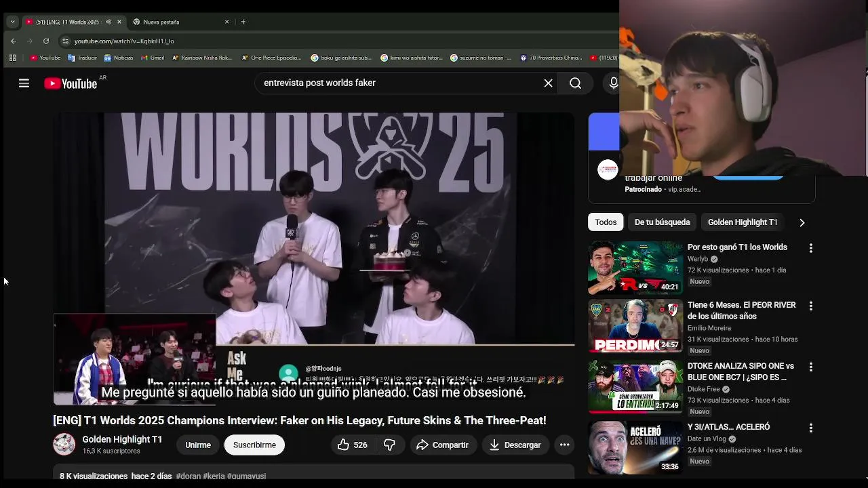Screen dimensions: 868x488
Task: Open thumbnail of the PERDIMOS River video
Action: pyautogui.click(x=635, y=326)
